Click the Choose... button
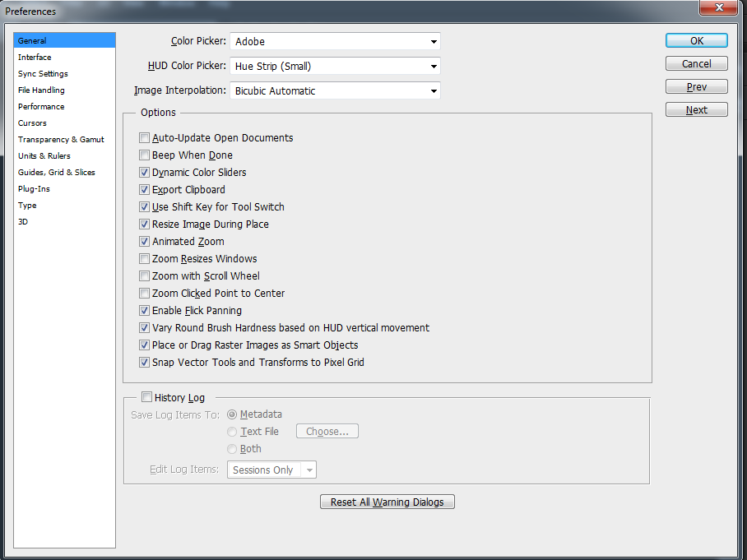 click(x=327, y=431)
